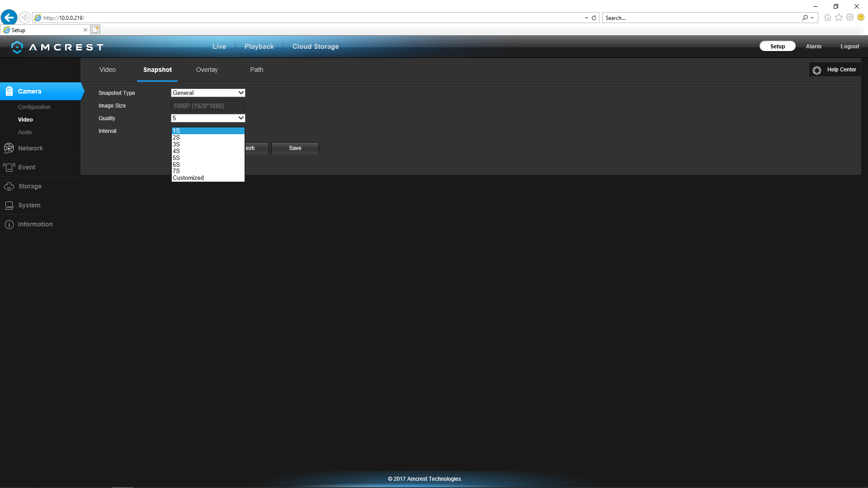
Task: Click the Amcrest logo icon
Action: [x=17, y=47]
